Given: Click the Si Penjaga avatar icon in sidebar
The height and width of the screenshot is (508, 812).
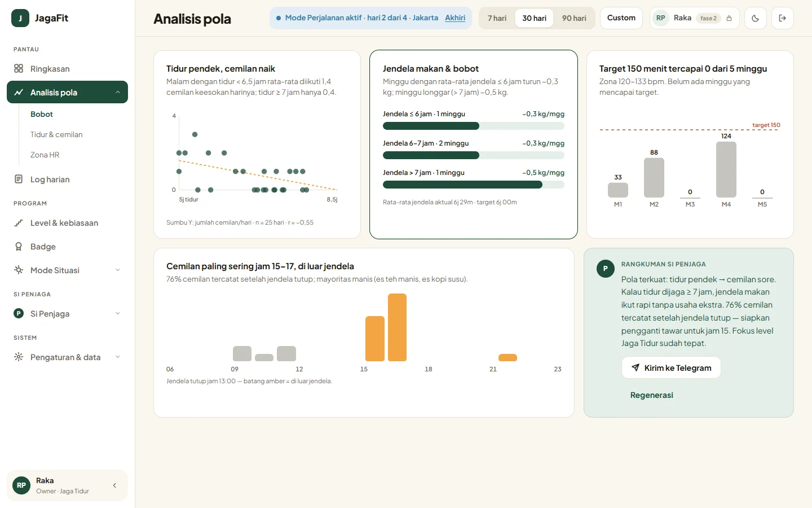Looking at the screenshot, I should tap(19, 314).
